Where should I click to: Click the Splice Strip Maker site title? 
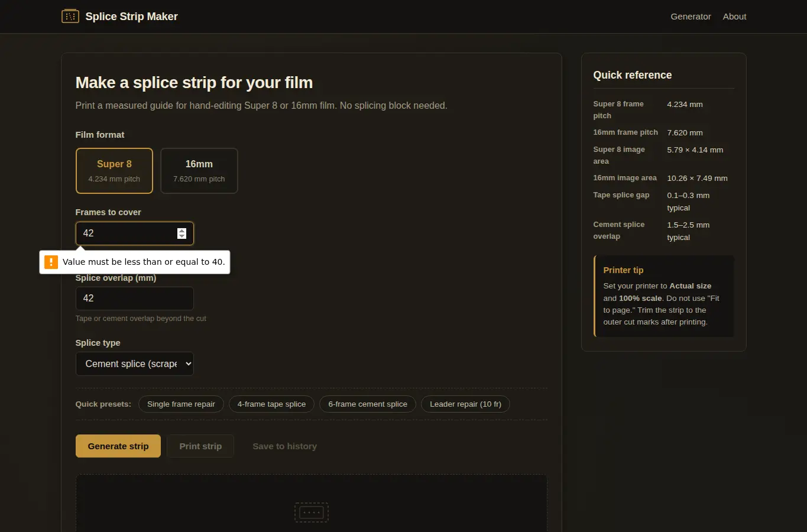(131, 17)
